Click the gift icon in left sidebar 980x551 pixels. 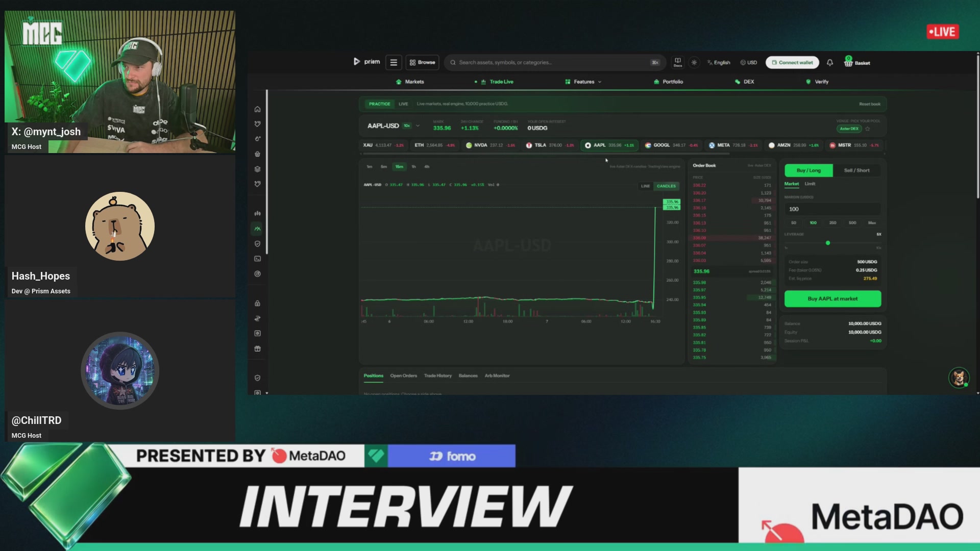tap(257, 349)
